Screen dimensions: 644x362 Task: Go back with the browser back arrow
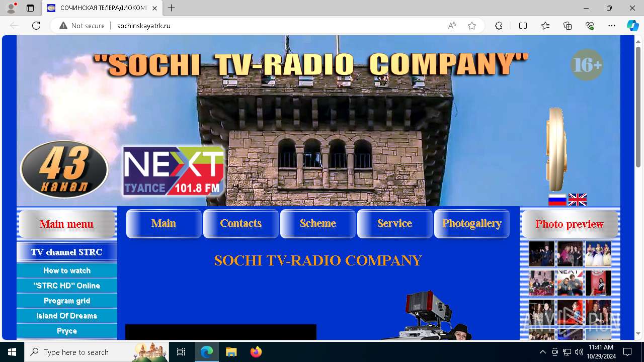tap(14, 26)
